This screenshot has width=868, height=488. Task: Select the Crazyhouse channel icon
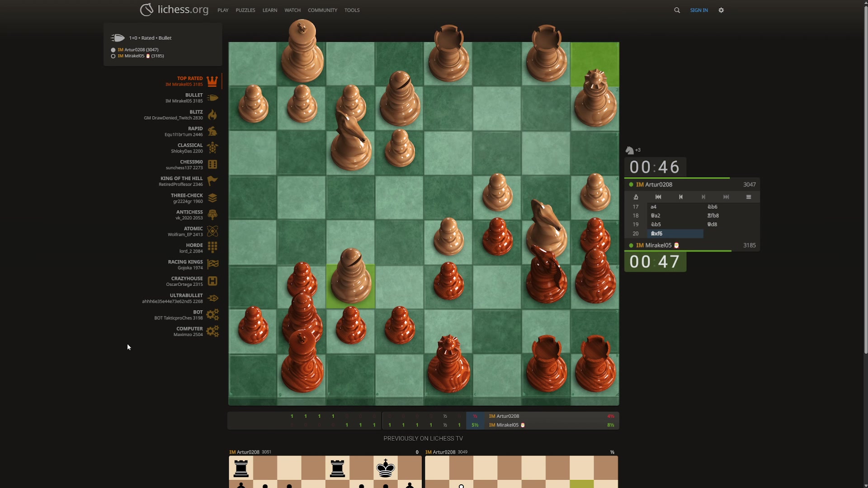click(x=212, y=281)
